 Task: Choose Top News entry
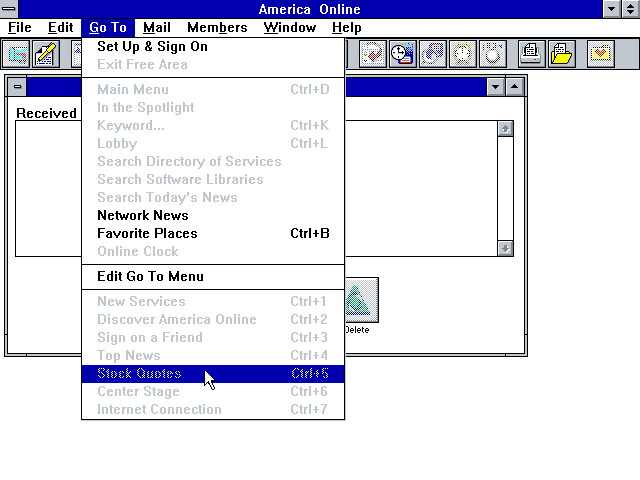(x=213, y=355)
